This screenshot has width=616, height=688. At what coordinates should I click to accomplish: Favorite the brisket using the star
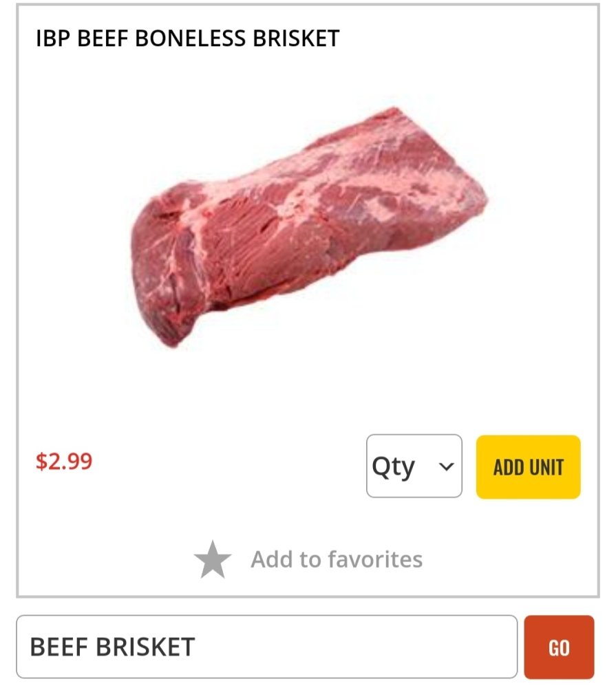coord(213,559)
